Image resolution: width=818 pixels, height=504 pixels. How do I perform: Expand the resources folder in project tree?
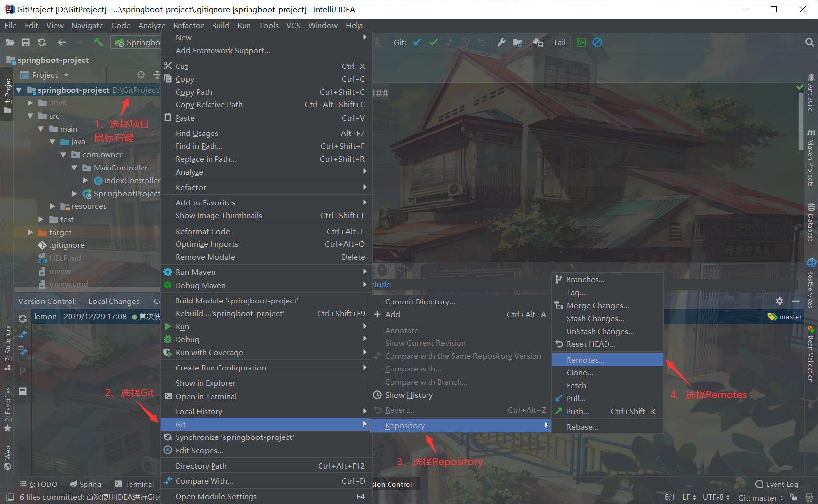coord(52,206)
